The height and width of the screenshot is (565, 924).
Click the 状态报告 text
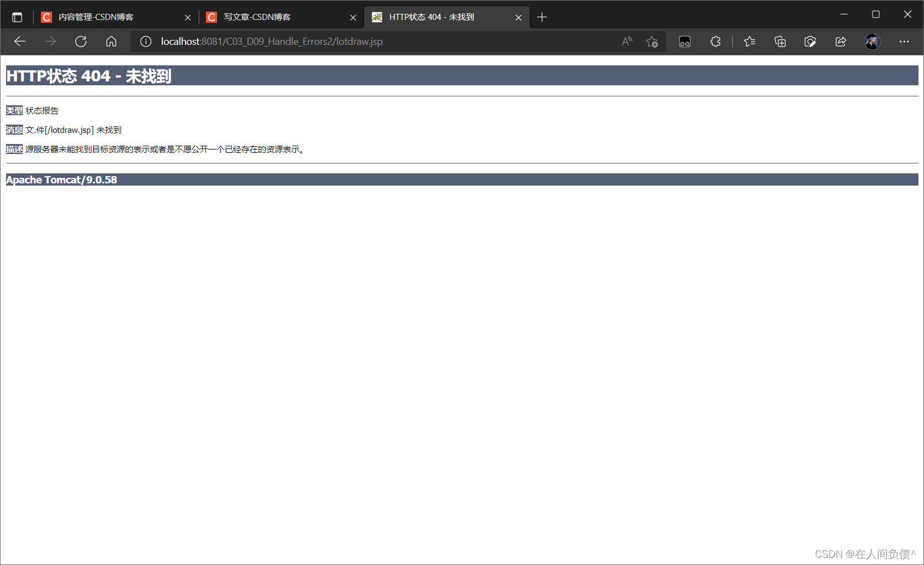[42, 111]
